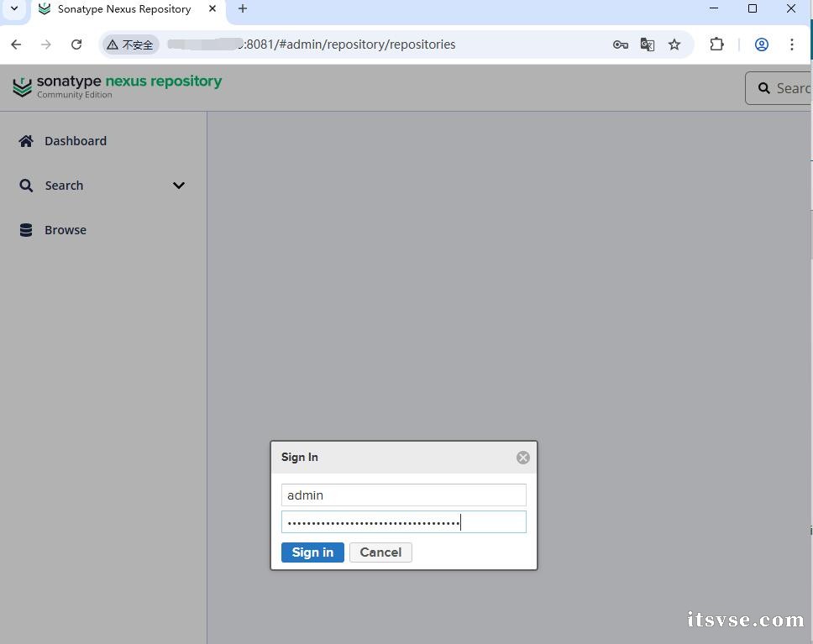Minimize the browser window
This screenshot has width=813, height=644.
[x=714, y=8]
